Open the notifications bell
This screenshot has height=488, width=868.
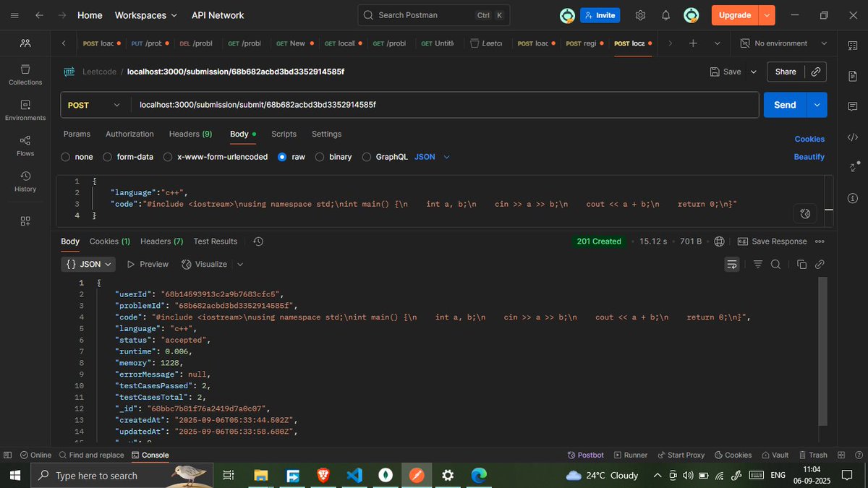coord(665,15)
